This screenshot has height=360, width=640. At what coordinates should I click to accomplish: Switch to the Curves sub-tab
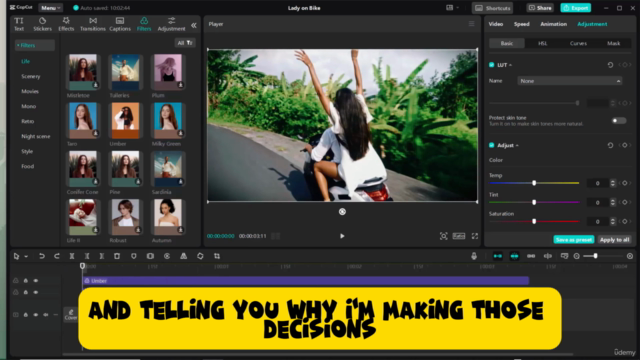[578, 43]
